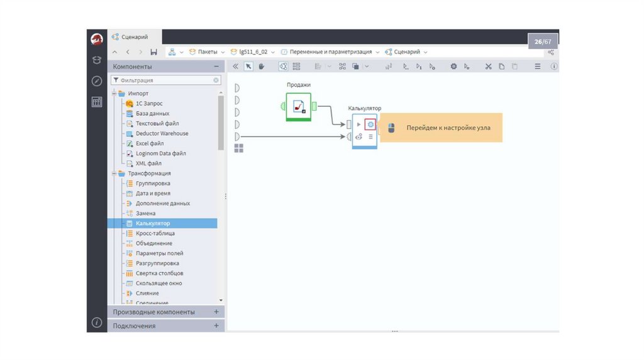Cut the selected node with scissors icon
644x361 pixels.
pos(488,66)
